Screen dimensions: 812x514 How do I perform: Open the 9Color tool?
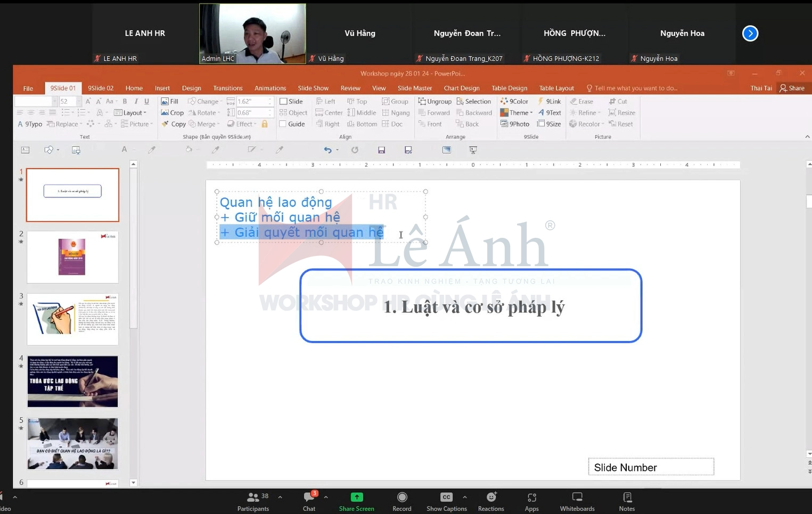[x=514, y=101]
